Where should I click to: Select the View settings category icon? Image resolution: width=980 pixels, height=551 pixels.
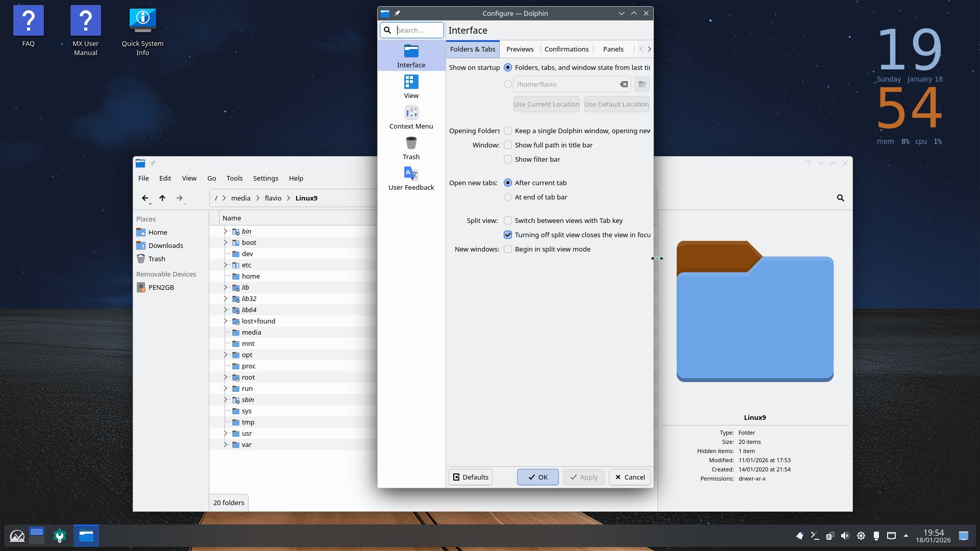pyautogui.click(x=411, y=82)
